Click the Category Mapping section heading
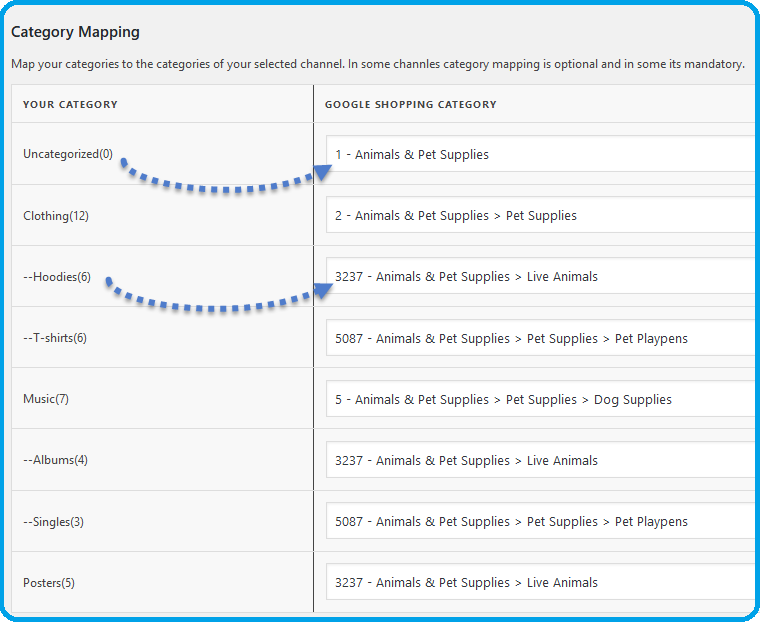The height and width of the screenshot is (622, 760). click(x=75, y=33)
